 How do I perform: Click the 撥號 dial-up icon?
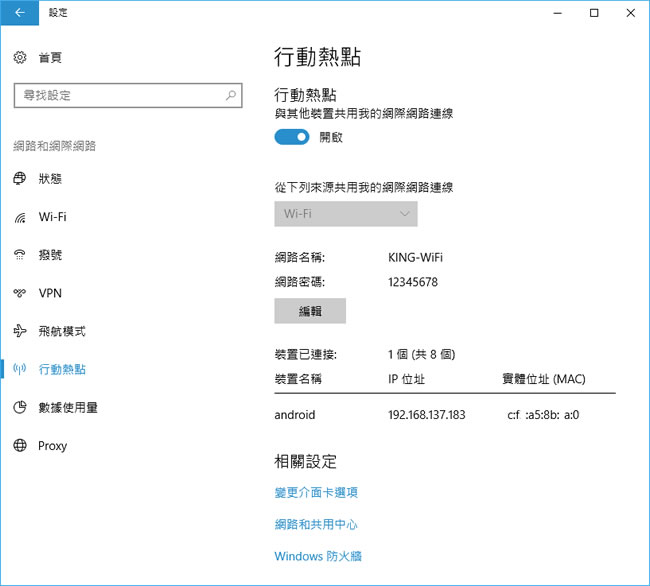click(x=20, y=255)
